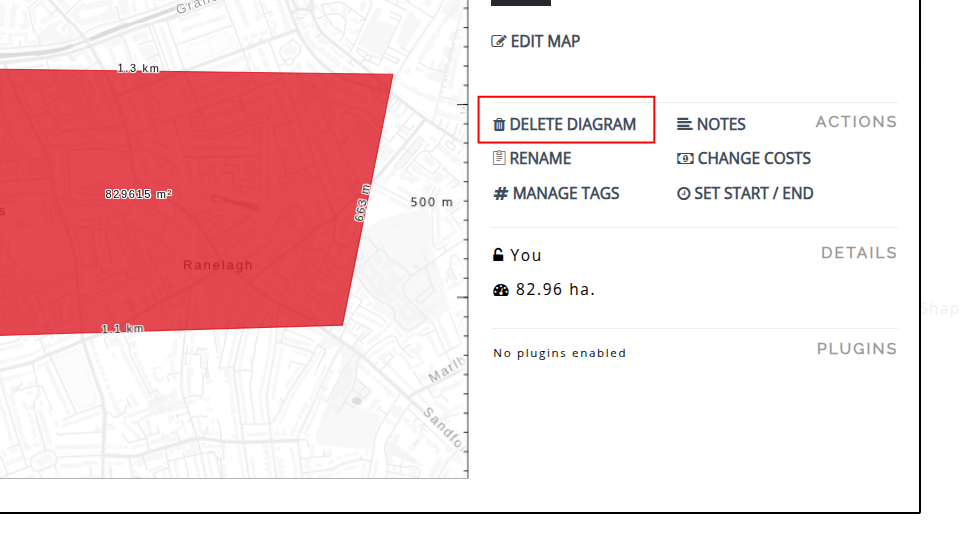The width and height of the screenshot is (960, 540).
Task: Click the hash icon for Manage Tags
Action: (500, 194)
